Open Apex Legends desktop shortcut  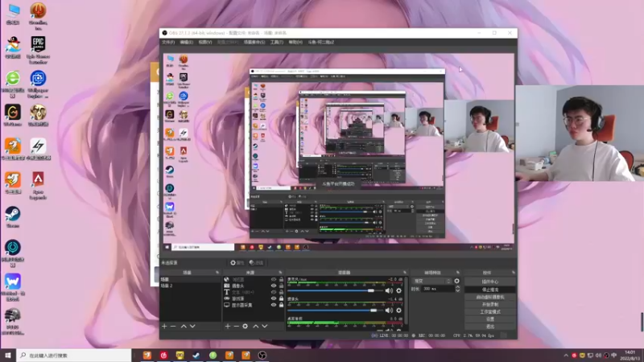tap(38, 186)
